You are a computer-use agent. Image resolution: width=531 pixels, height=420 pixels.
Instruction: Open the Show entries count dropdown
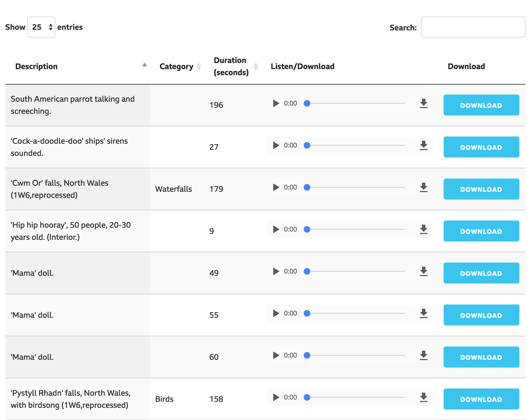(41, 27)
